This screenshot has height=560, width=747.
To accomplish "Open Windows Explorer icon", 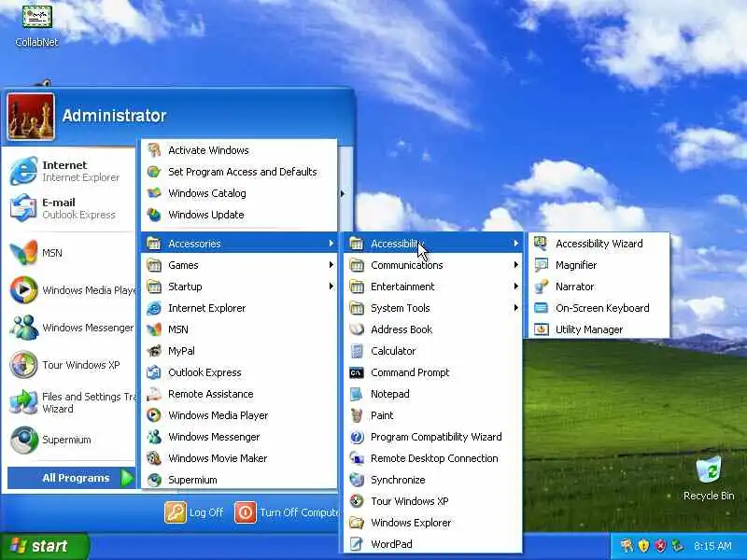I will pos(357,523).
